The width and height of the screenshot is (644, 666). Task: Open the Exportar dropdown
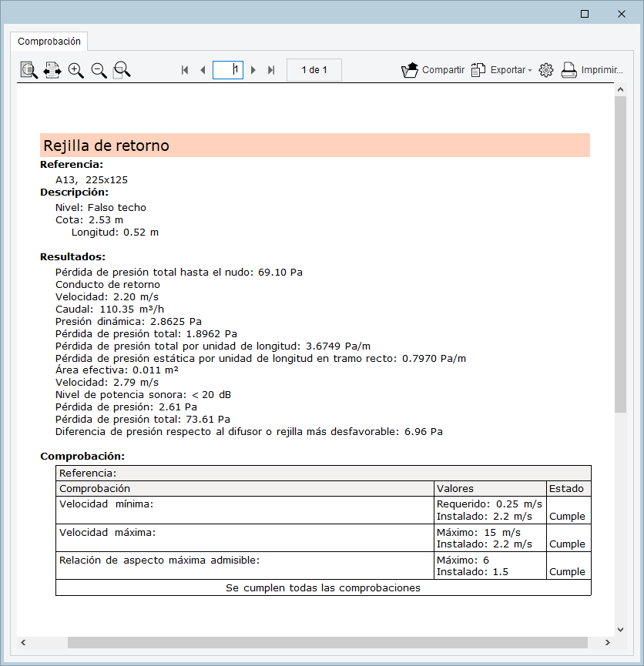coord(501,69)
